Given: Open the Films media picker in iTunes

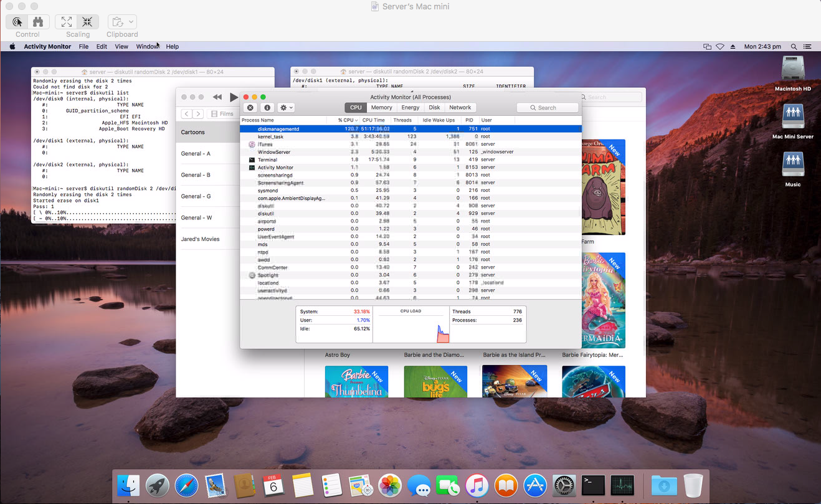Looking at the screenshot, I should 222,114.
